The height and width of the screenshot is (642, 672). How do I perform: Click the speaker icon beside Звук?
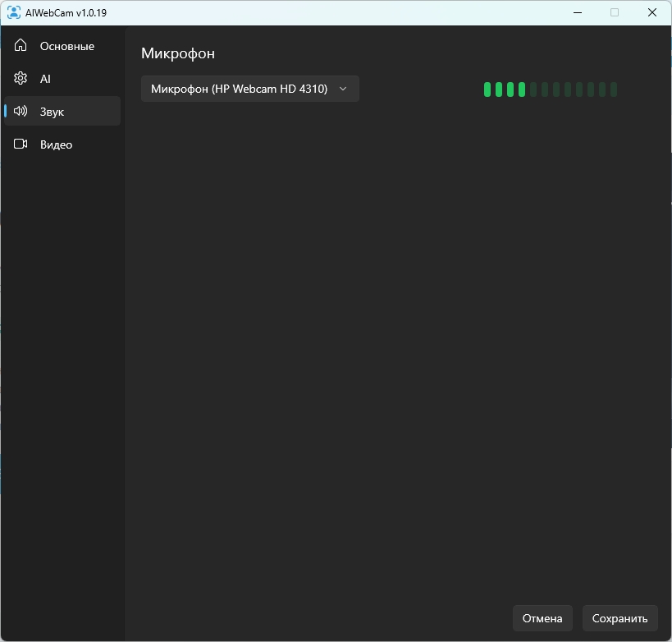[21, 111]
